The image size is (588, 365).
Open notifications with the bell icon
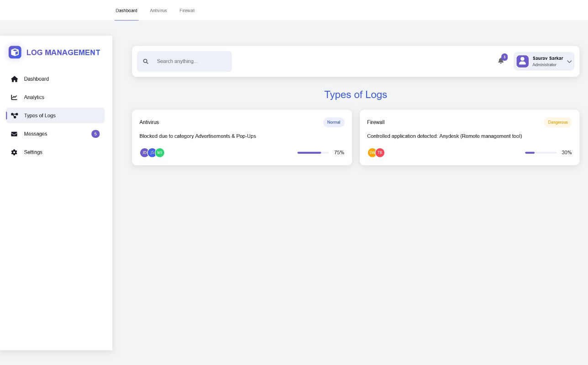click(501, 61)
